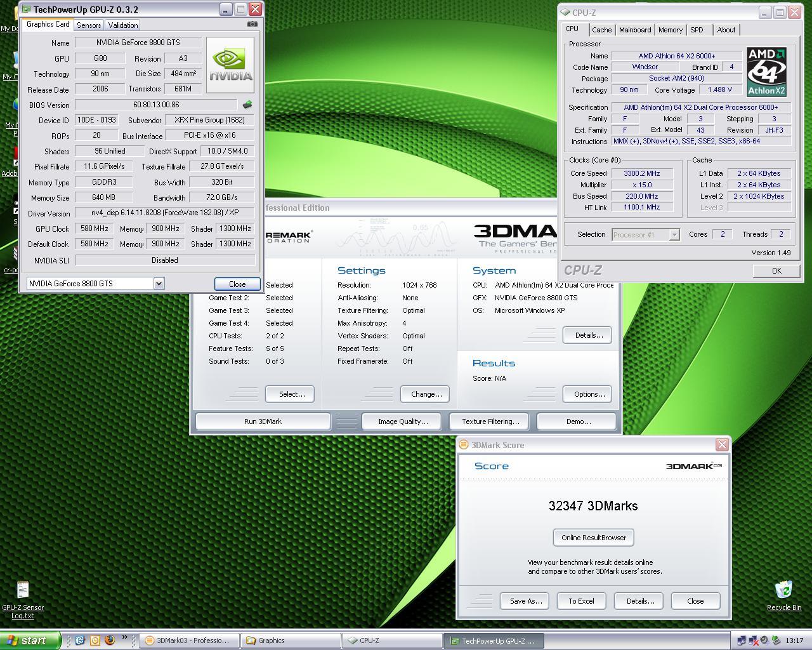The image size is (812, 650).
Task: Click the Core Voltage value 1.488 V
Action: (x=719, y=90)
